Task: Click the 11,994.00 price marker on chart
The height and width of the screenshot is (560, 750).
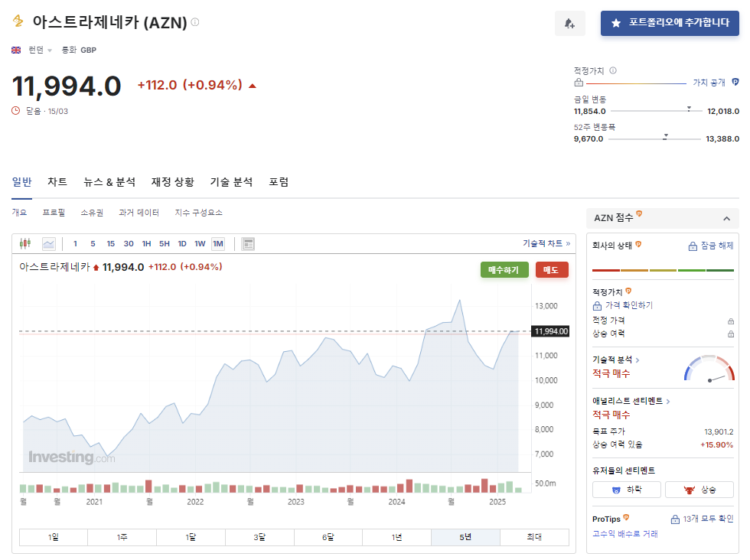Action: coord(550,331)
